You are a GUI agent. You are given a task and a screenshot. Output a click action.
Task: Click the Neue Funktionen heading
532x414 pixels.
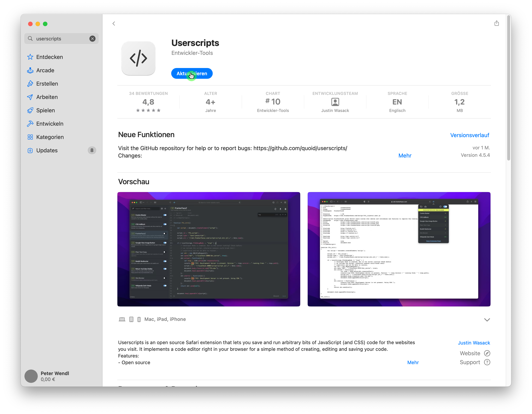pyautogui.click(x=146, y=135)
